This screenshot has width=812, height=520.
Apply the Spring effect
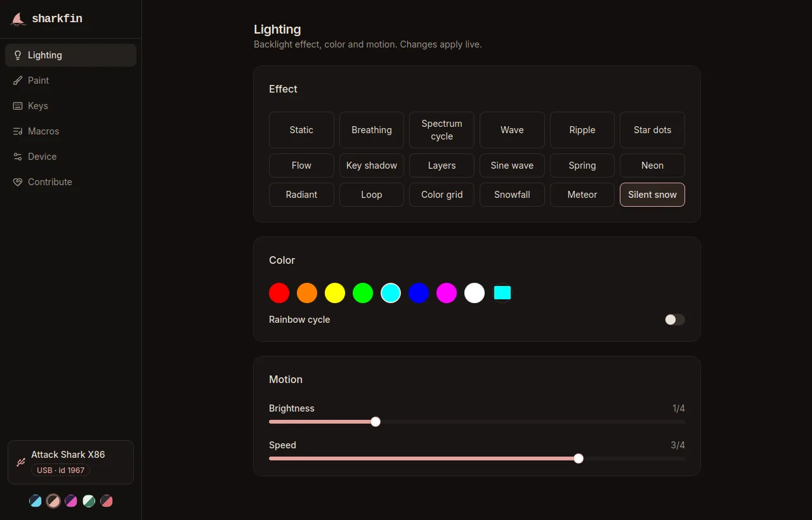582,166
